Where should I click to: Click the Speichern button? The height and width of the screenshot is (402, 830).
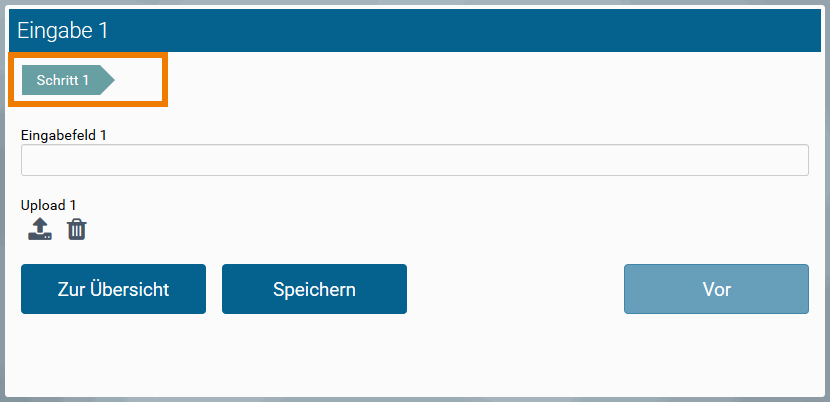(x=314, y=289)
